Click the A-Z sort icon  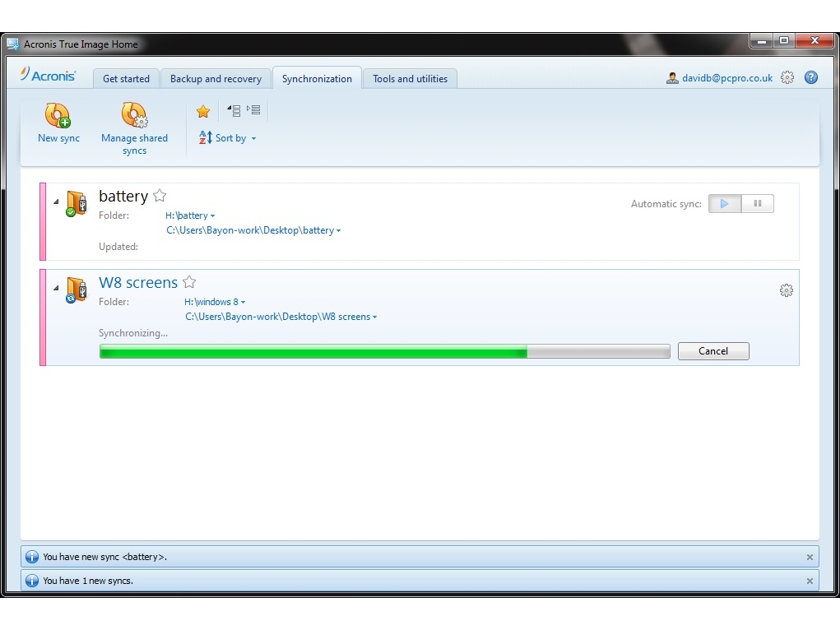point(205,137)
